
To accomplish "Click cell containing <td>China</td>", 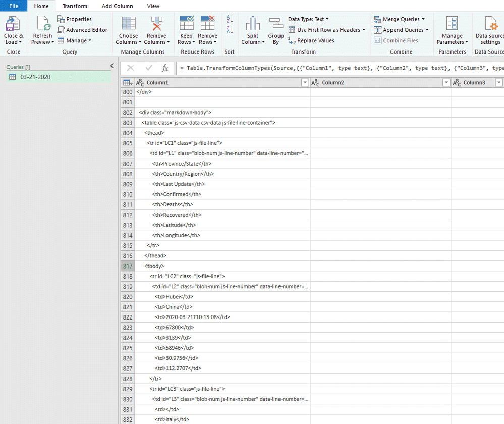I will [222, 307].
